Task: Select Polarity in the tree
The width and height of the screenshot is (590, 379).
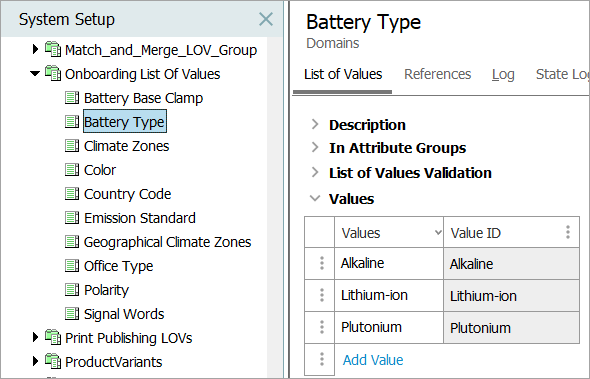Action: click(106, 290)
